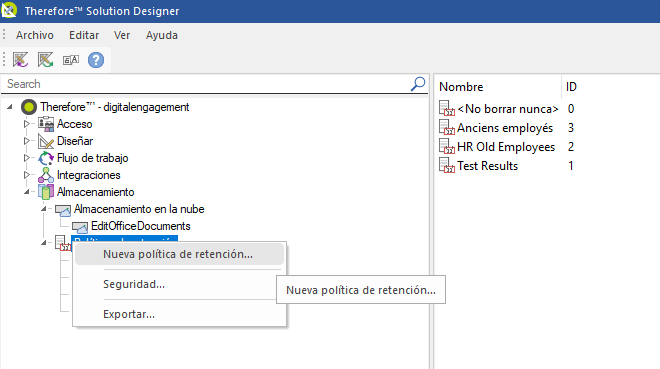
Task: Select Therefore - digitalengagement root label
Action: pyautogui.click(x=114, y=107)
